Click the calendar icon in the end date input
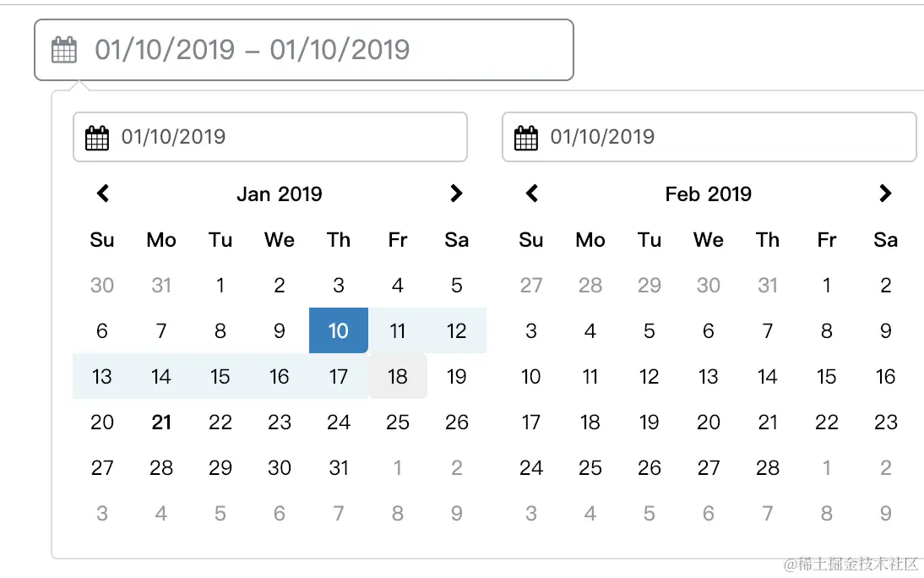The image size is (924, 578). [x=526, y=138]
